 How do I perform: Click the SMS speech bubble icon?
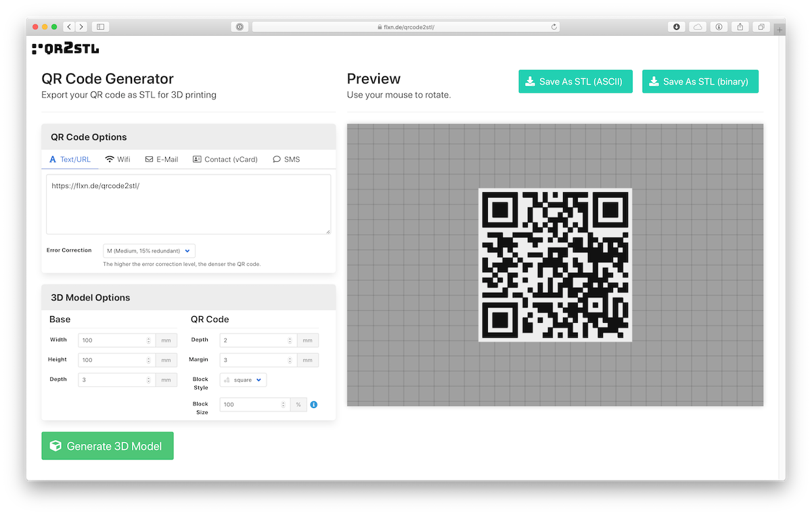[x=275, y=159]
